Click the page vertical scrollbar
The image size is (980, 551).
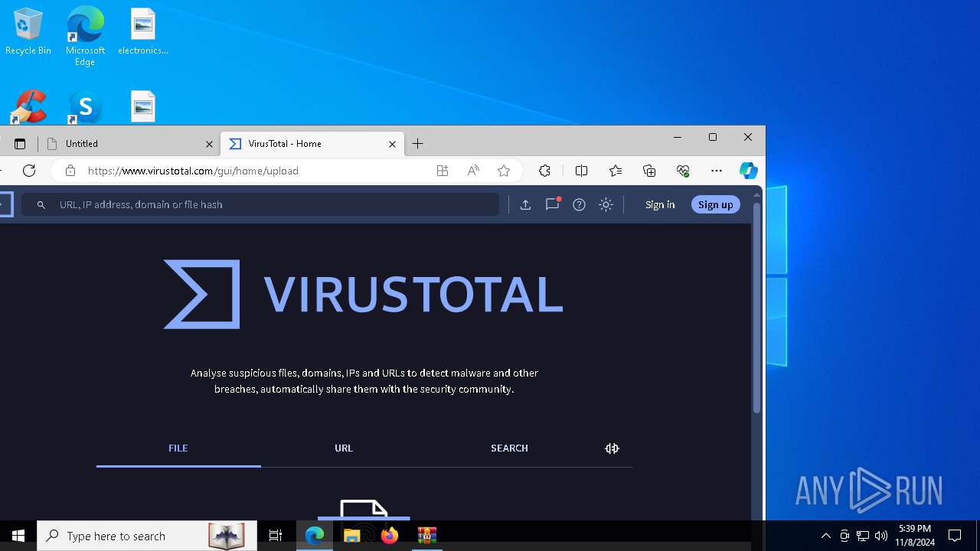coord(756,306)
